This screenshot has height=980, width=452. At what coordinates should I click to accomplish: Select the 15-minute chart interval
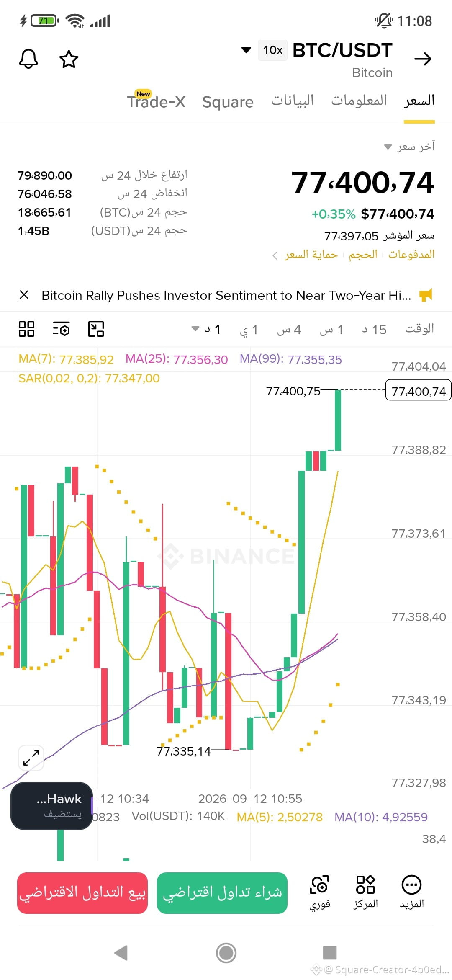(x=375, y=329)
